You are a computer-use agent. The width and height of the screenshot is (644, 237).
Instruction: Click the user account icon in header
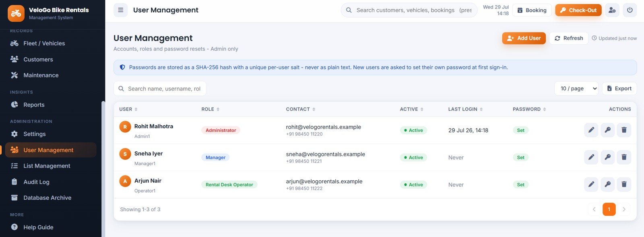(612, 10)
